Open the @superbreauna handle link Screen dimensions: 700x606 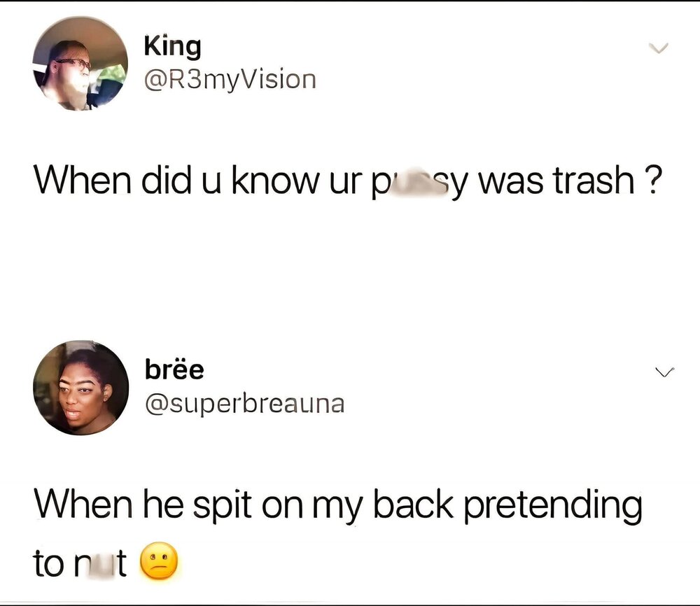point(244,402)
